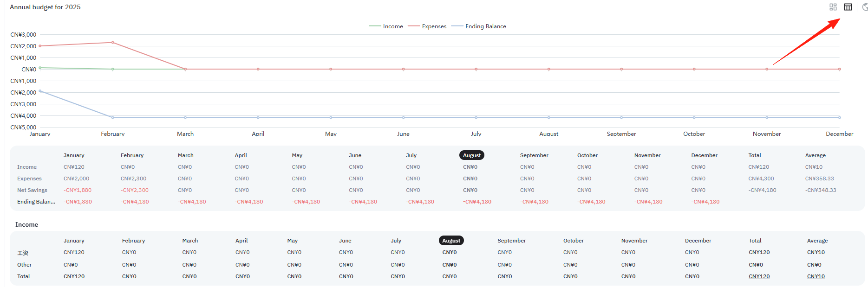Select the table view icon
Screen dimensions: 868x287
point(848,7)
